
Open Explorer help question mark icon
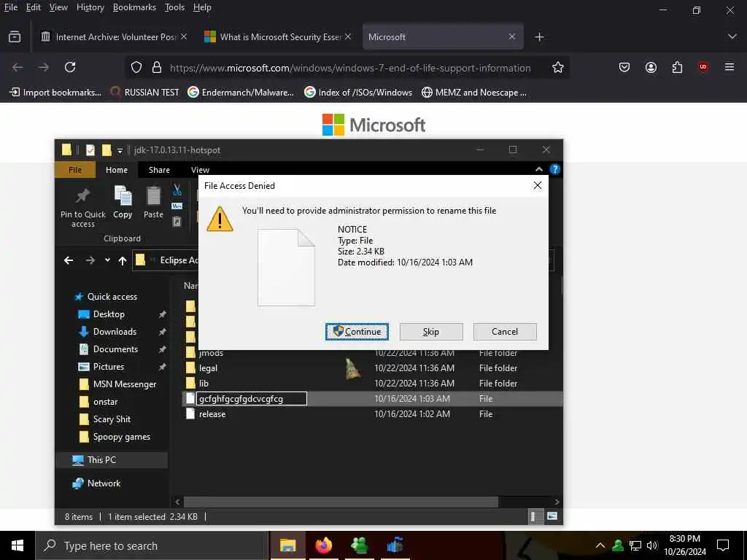(554, 169)
